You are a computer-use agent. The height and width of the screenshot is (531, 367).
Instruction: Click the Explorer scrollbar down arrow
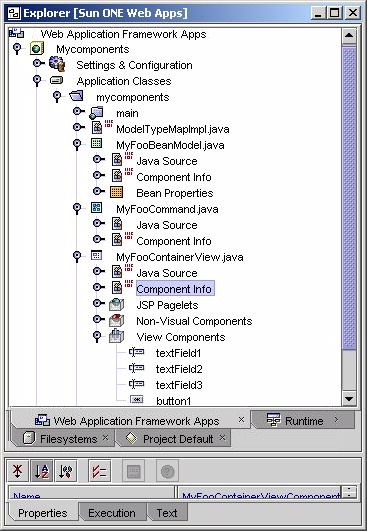coord(349,398)
